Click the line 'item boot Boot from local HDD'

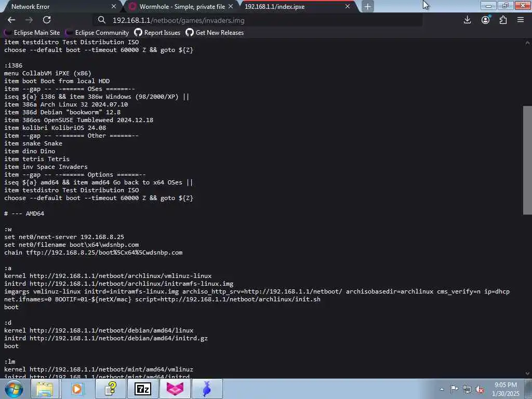(x=57, y=81)
